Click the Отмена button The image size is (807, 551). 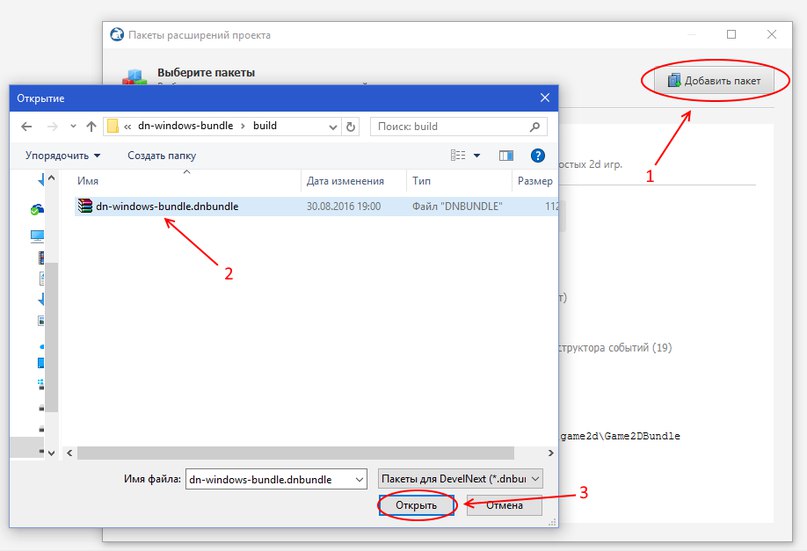click(504, 505)
